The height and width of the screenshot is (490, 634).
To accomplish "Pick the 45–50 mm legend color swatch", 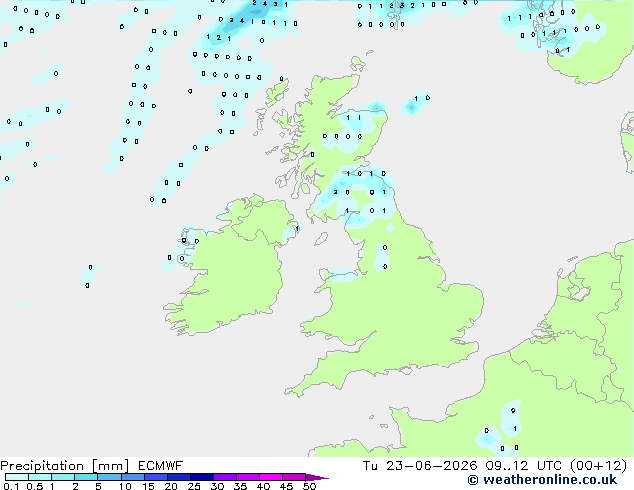I will pyautogui.click(x=294, y=477).
